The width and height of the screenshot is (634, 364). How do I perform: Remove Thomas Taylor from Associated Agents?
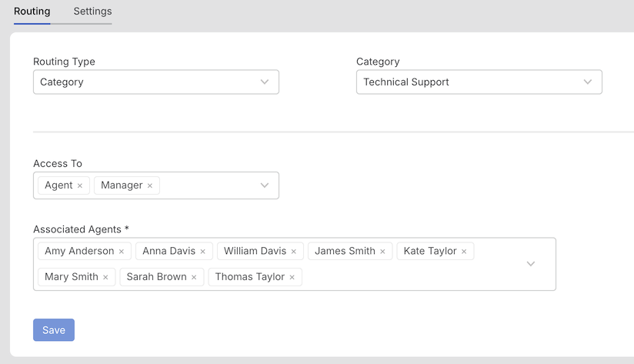[x=292, y=278]
